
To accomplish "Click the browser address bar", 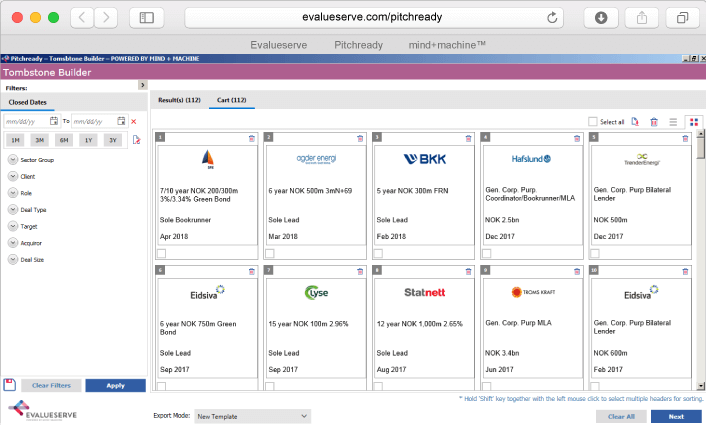I will [374, 18].
